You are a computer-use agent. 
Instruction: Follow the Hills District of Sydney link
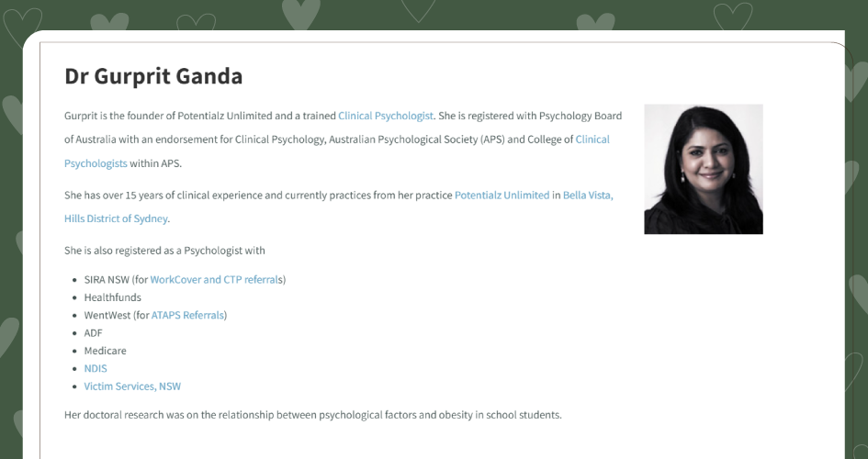tap(116, 219)
